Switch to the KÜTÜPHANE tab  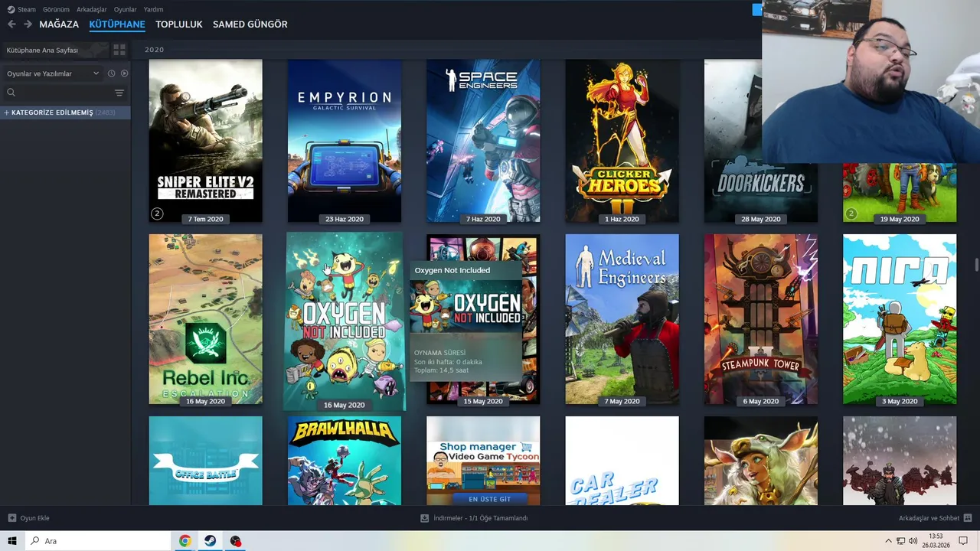[117, 24]
